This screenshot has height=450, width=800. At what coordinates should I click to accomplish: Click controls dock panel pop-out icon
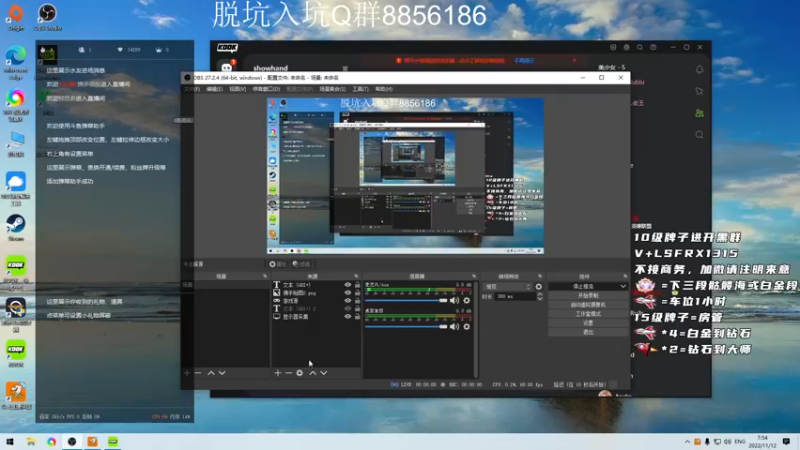pos(625,276)
